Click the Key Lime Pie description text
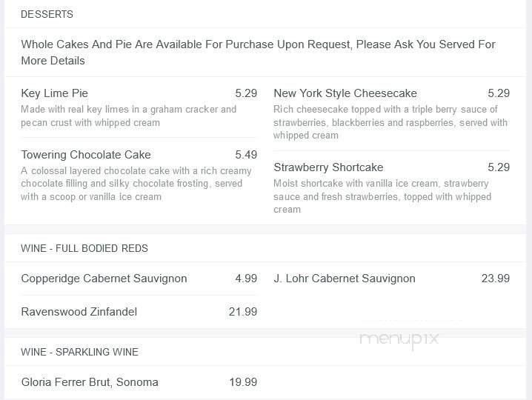 tap(128, 116)
